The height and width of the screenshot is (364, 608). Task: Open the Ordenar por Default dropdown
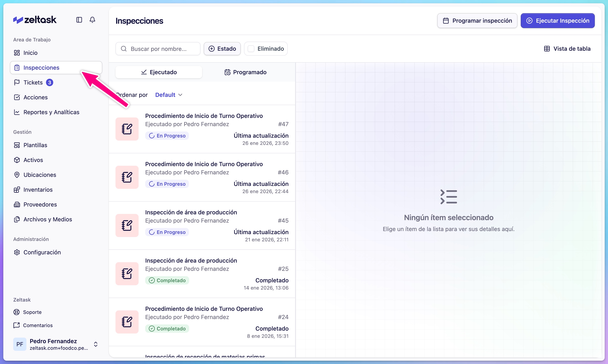click(168, 95)
